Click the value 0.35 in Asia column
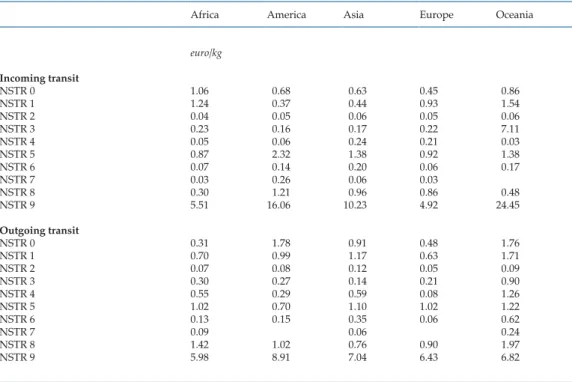Screen dimensions: 572x382 tap(358, 319)
